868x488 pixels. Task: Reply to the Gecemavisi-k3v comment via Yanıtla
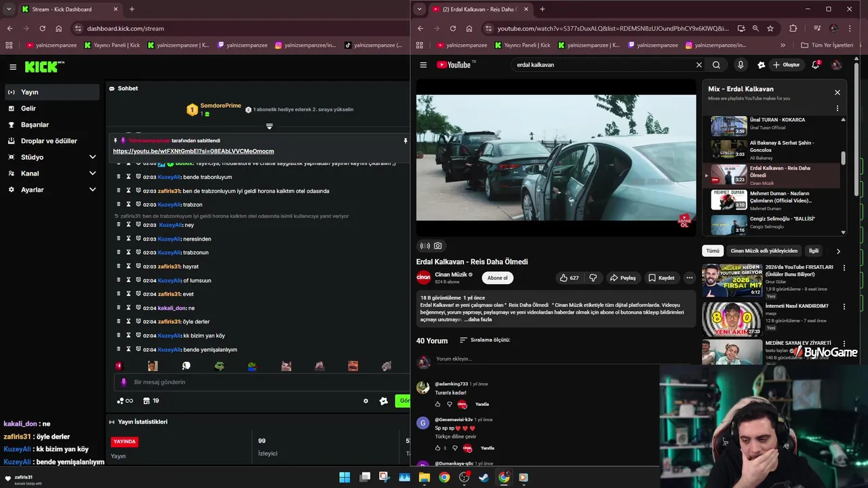pos(488,448)
